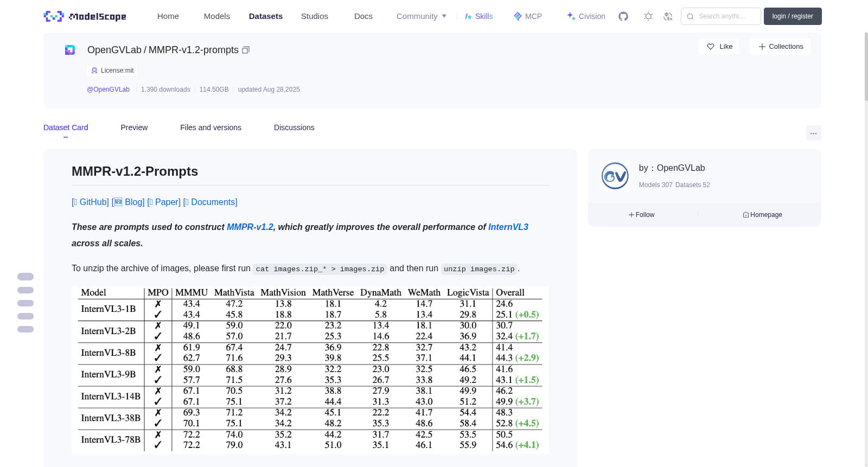The width and height of the screenshot is (868, 467).
Task: Follow the MMPR-v1.2 hyperlink
Action: (250, 227)
